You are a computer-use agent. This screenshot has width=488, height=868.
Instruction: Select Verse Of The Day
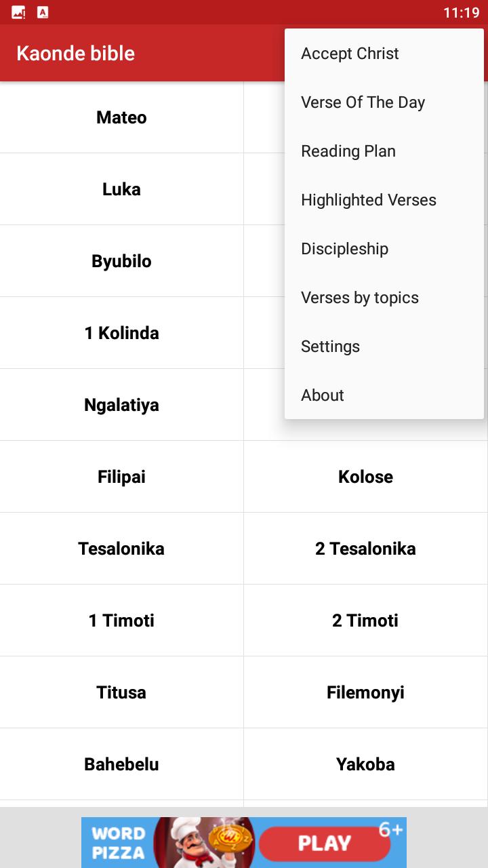coord(384,102)
